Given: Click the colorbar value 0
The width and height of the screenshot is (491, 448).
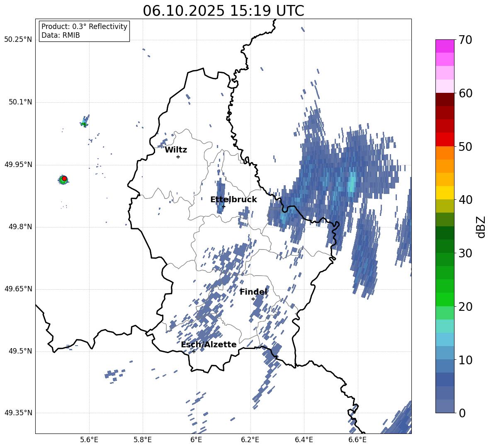Looking at the screenshot, I should 462,413.
